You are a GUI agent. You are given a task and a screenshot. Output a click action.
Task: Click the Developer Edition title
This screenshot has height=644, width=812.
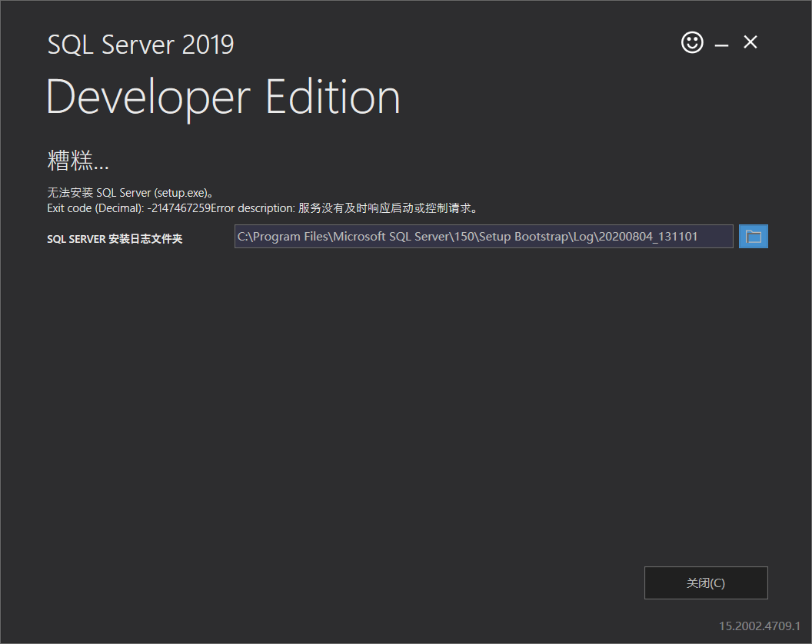[x=223, y=98]
